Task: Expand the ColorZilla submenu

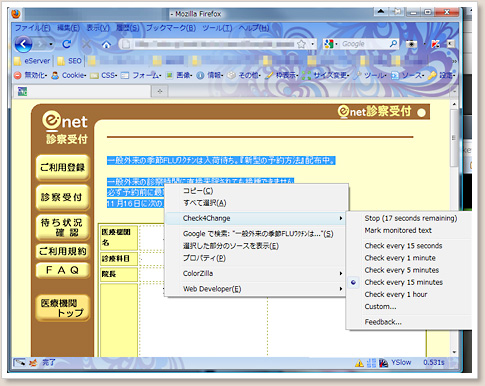Action: tap(256, 273)
